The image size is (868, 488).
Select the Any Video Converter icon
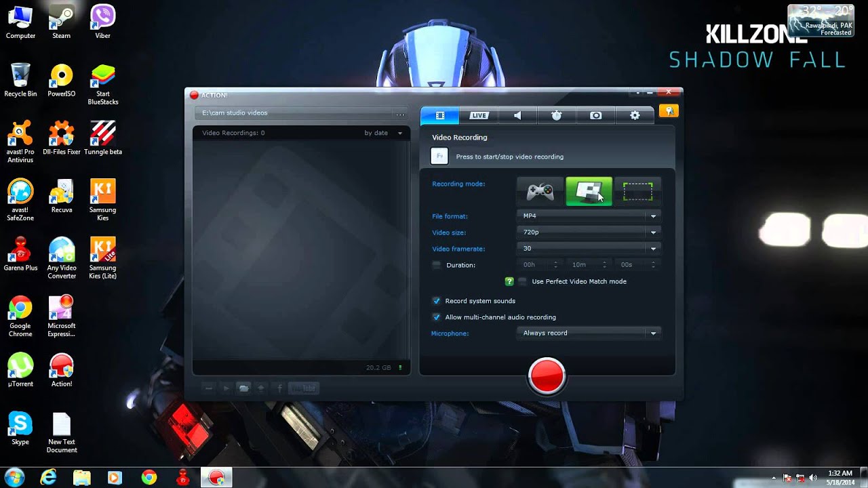[x=62, y=258]
